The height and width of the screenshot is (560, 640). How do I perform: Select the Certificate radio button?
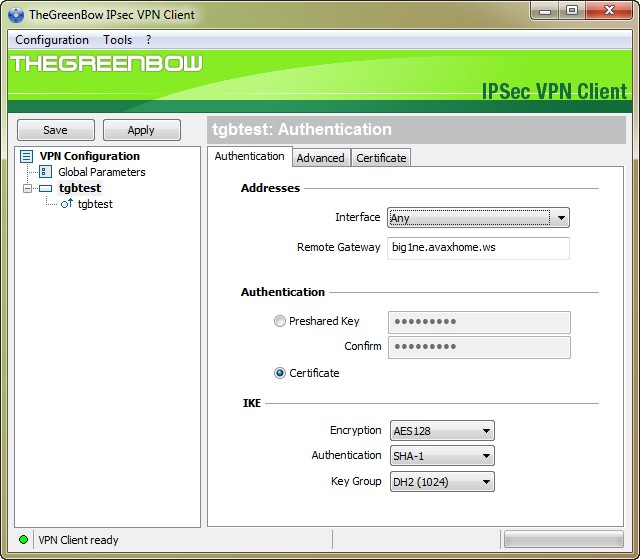click(x=280, y=373)
